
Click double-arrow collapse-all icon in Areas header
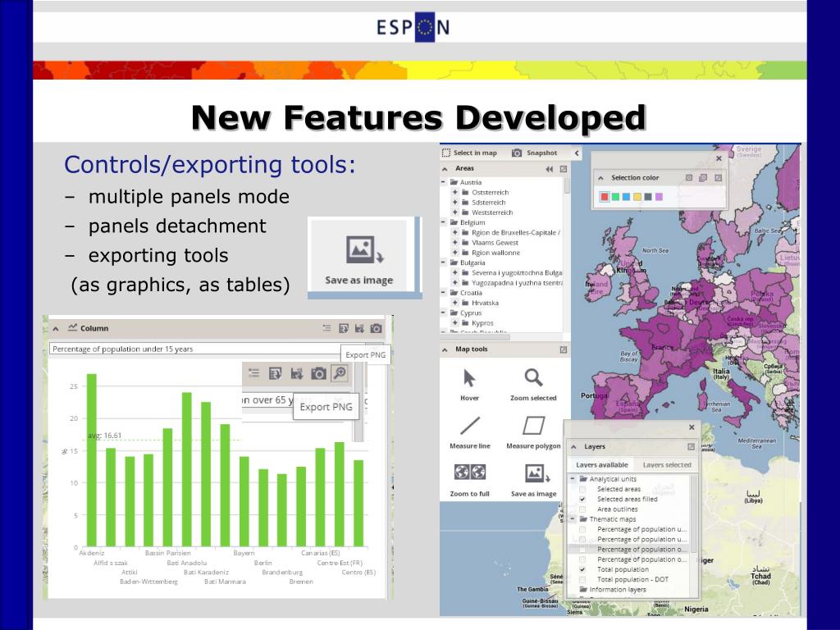pyautogui.click(x=549, y=169)
